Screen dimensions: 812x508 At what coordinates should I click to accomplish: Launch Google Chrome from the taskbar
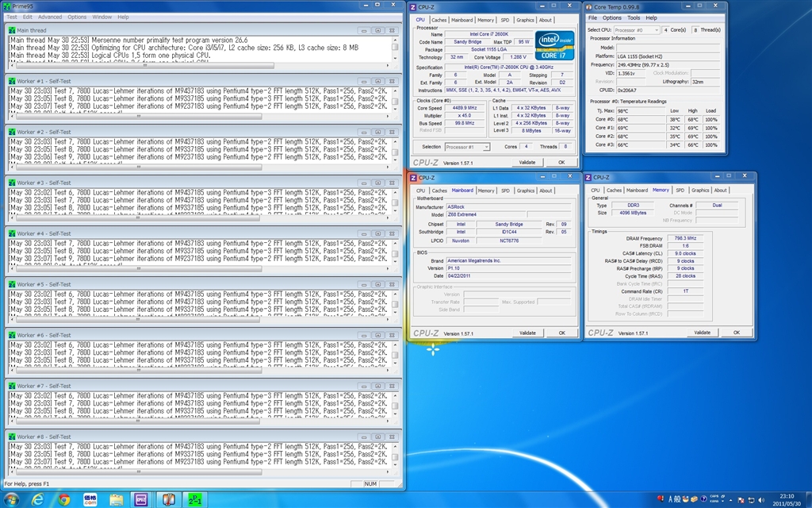(64, 499)
